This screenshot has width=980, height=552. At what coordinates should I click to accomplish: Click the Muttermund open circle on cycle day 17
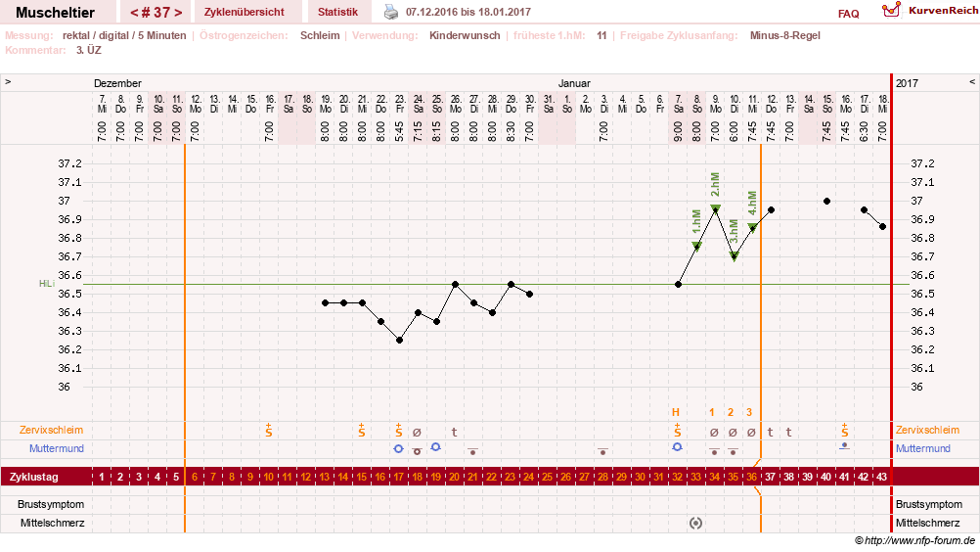tap(398, 449)
